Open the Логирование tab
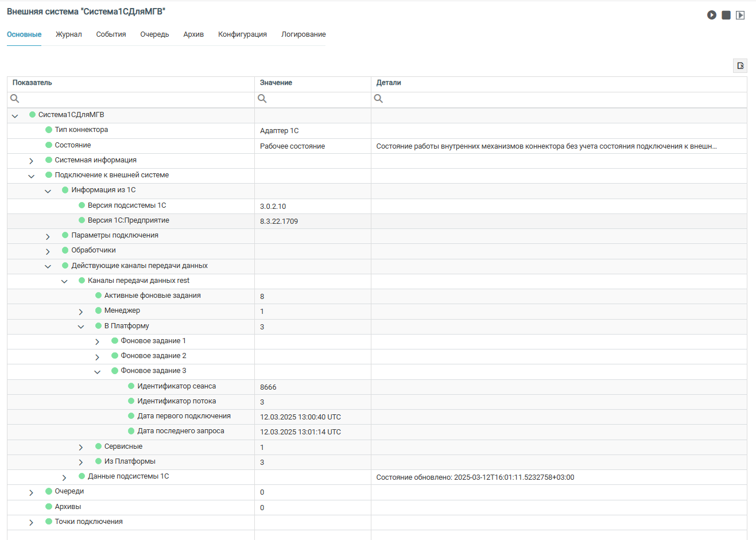The width and height of the screenshot is (756, 540). click(x=303, y=34)
